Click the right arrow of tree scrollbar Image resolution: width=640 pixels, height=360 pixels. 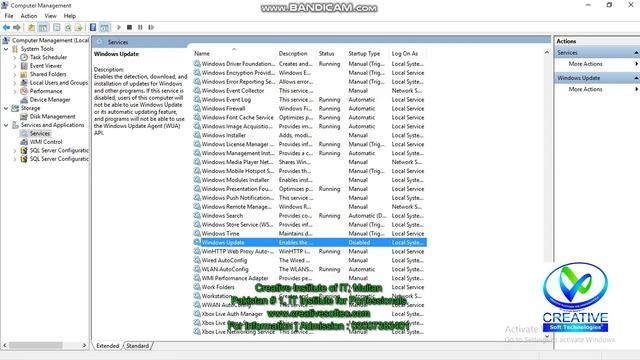click(84, 345)
